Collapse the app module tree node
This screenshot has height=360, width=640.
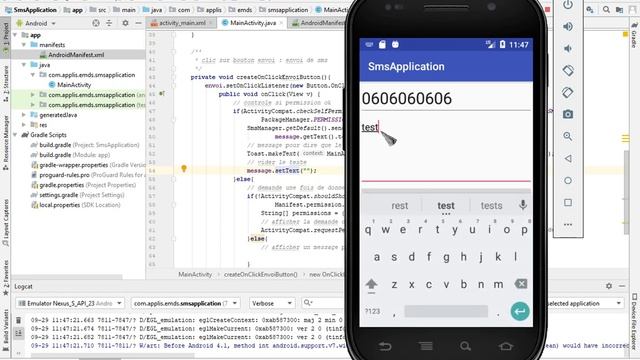pyautogui.click(x=16, y=35)
